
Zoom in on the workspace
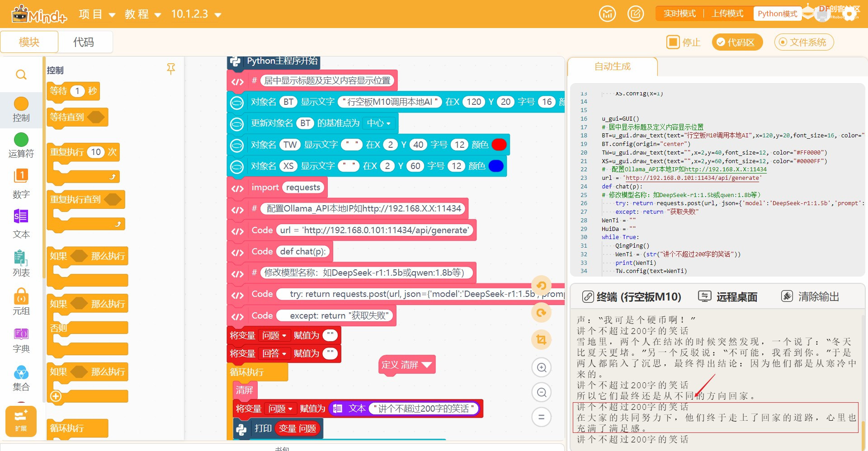542,367
